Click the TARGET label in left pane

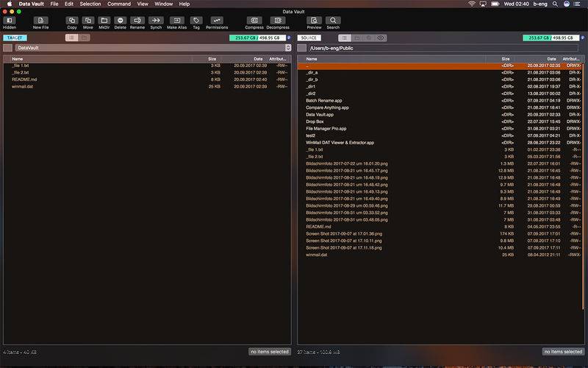point(15,38)
